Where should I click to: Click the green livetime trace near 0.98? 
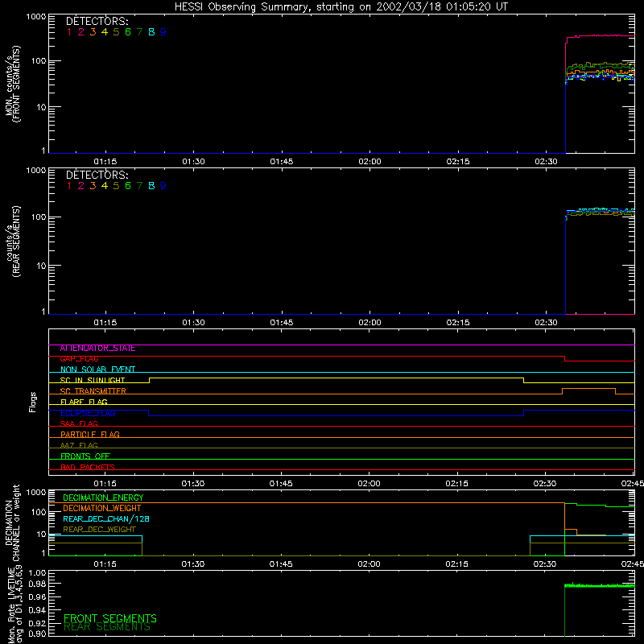click(600, 586)
